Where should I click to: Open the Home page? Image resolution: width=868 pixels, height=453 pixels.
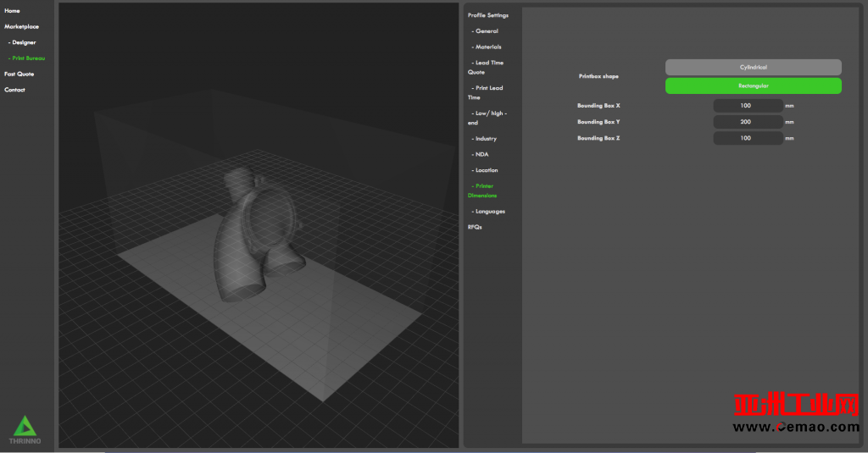[12, 10]
